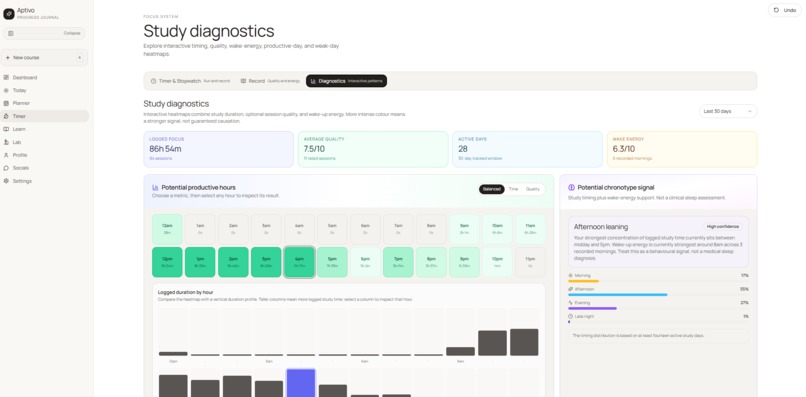Open the Timer & Stopwatch tab

pyautogui.click(x=190, y=81)
